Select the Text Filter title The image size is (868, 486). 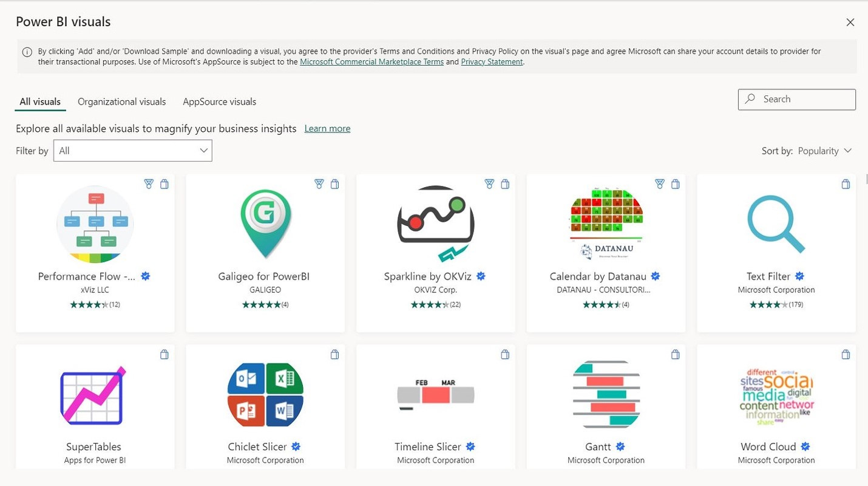click(x=768, y=276)
